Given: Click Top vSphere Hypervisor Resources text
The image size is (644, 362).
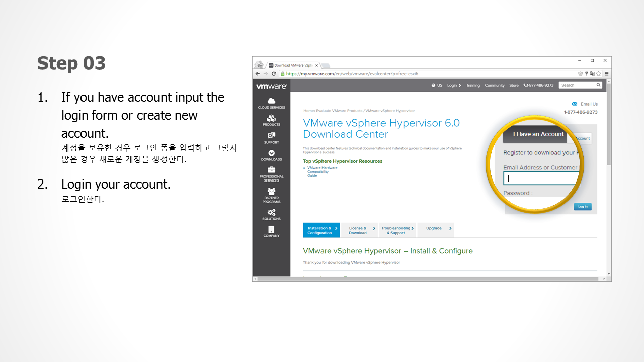Looking at the screenshot, I should [x=343, y=161].
